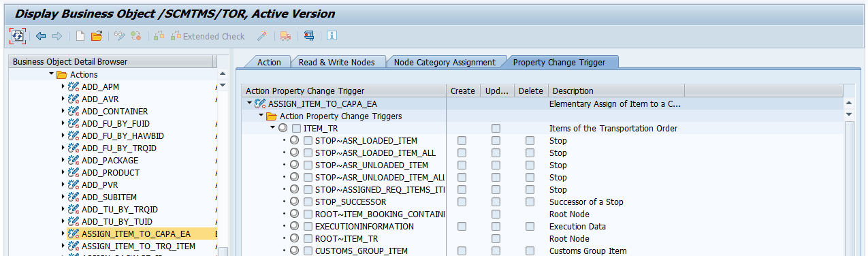Tick Create checkbox for STOP_SUCCESSOR
This screenshot has height=256, width=868.
pyautogui.click(x=462, y=202)
